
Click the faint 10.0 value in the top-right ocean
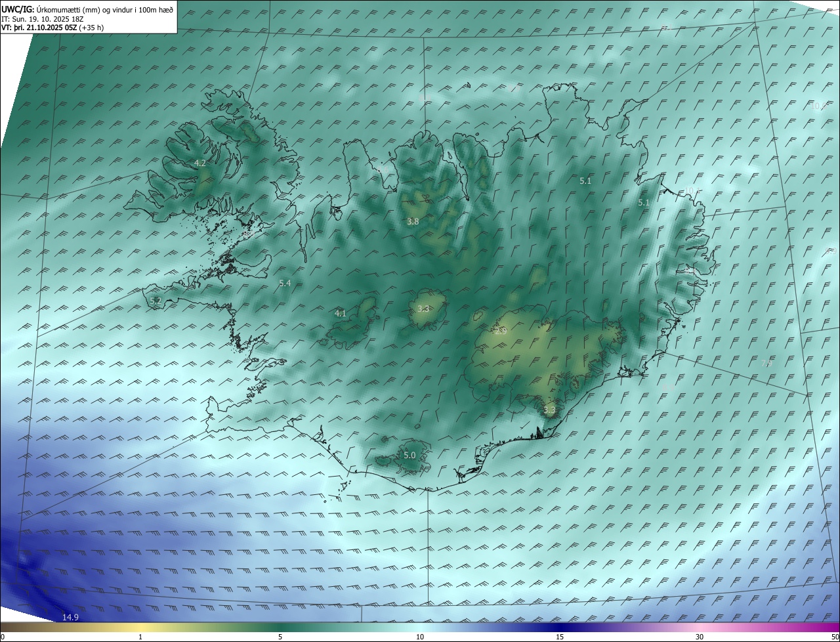[x=818, y=106]
